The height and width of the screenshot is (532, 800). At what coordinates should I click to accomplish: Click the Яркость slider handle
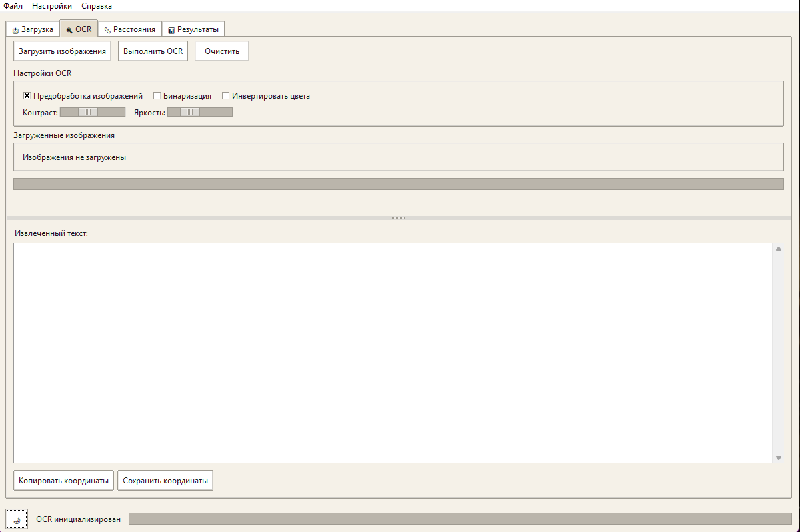tap(190, 112)
